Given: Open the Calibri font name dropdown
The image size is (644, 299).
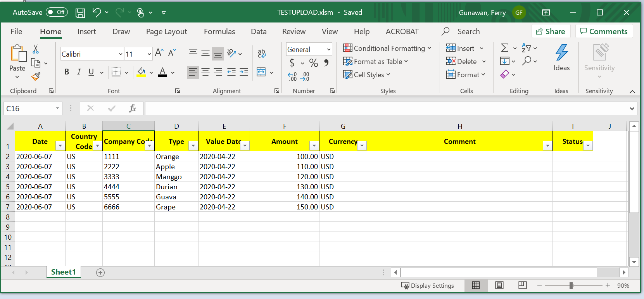Looking at the screenshot, I should click(x=120, y=54).
